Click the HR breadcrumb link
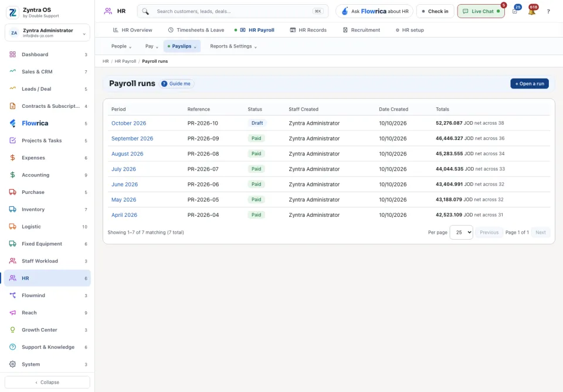 [x=106, y=62]
